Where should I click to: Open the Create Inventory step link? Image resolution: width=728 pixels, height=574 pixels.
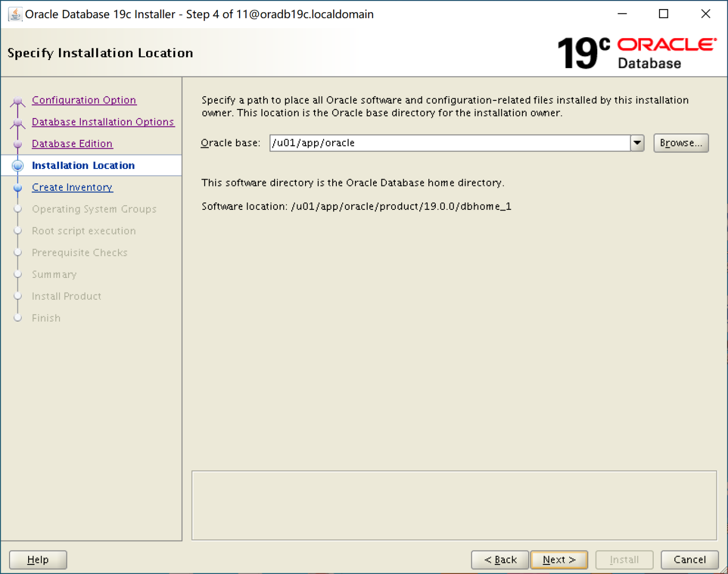[x=72, y=187]
